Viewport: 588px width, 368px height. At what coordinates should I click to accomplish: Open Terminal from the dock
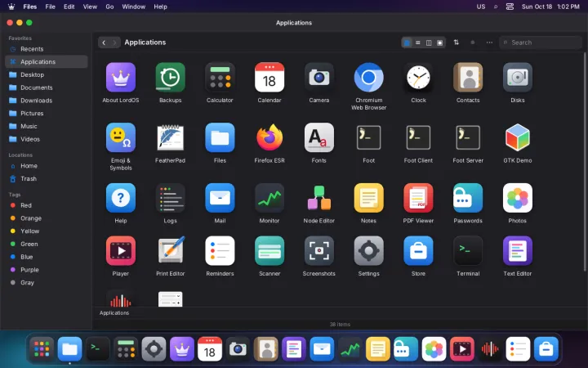(x=98, y=349)
